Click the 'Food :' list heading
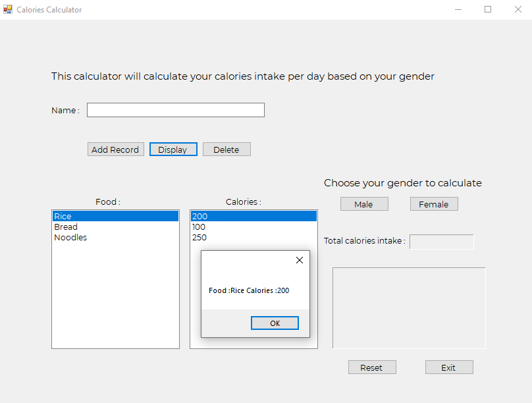 point(108,202)
